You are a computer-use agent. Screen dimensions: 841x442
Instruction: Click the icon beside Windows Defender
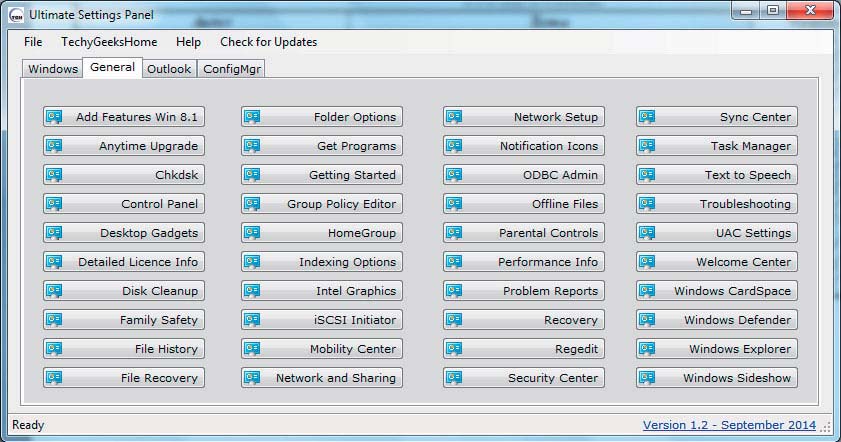pyautogui.click(x=647, y=319)
